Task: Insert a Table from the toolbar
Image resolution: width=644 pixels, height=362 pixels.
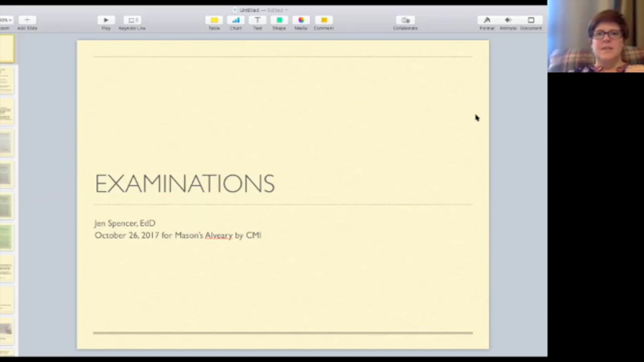Action: (214, 20)
